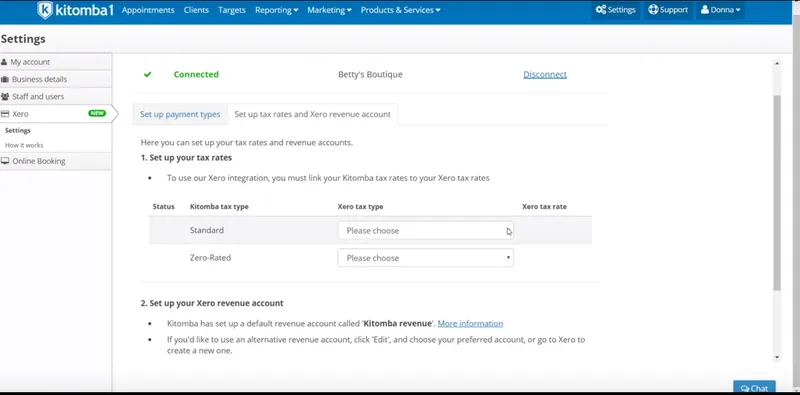Viewport: 800px width, 395px height.
Task: Click the Betty's Boutique organisation name
Action: pyautogui.click(x=370, y=75)
